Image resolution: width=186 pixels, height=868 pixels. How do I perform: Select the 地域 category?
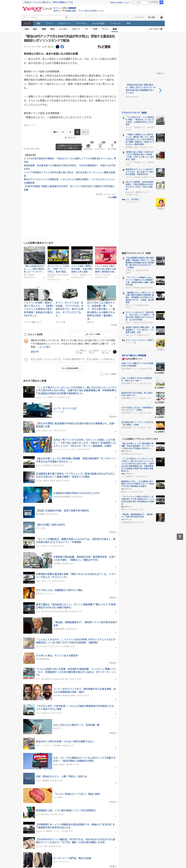click(x=115, y=29)
